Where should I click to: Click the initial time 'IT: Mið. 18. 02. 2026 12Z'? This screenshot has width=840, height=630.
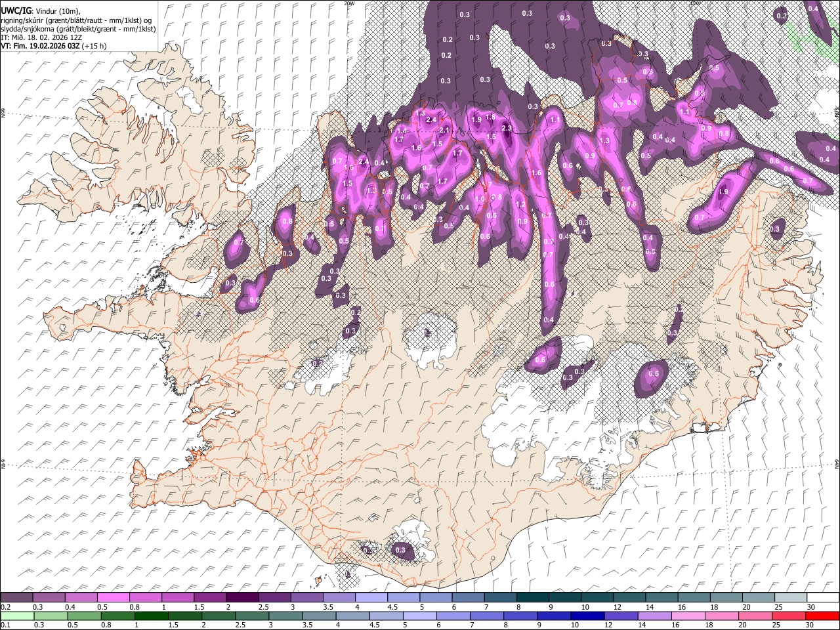41,37
